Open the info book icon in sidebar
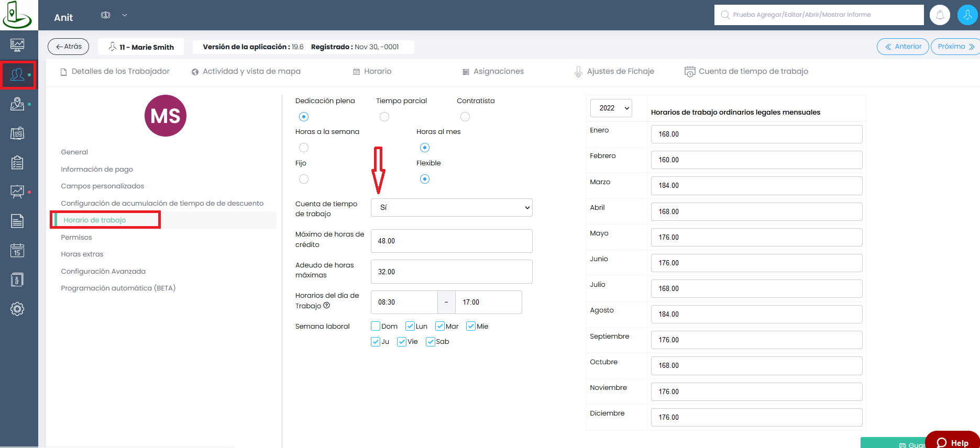 tap(17, 279)
